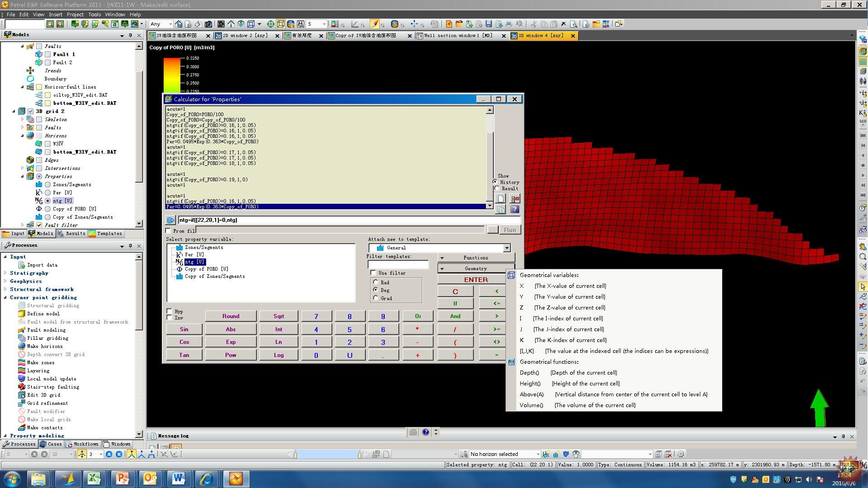The width and height of the screenshot is (868, 488).
Task: Click the blue player slider bar
Action: click(327, 454)
